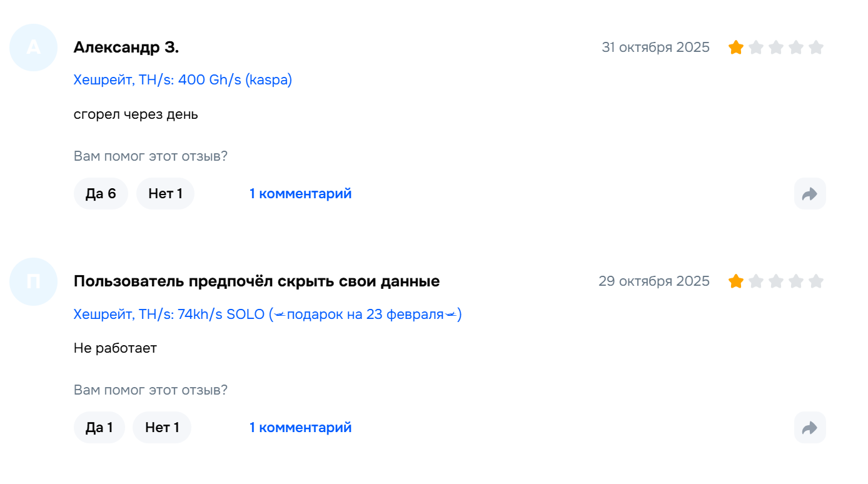This screenshot has height=484, width=868.
Task: Click share arrow on Александр З. review
Action: coord(810,194)
